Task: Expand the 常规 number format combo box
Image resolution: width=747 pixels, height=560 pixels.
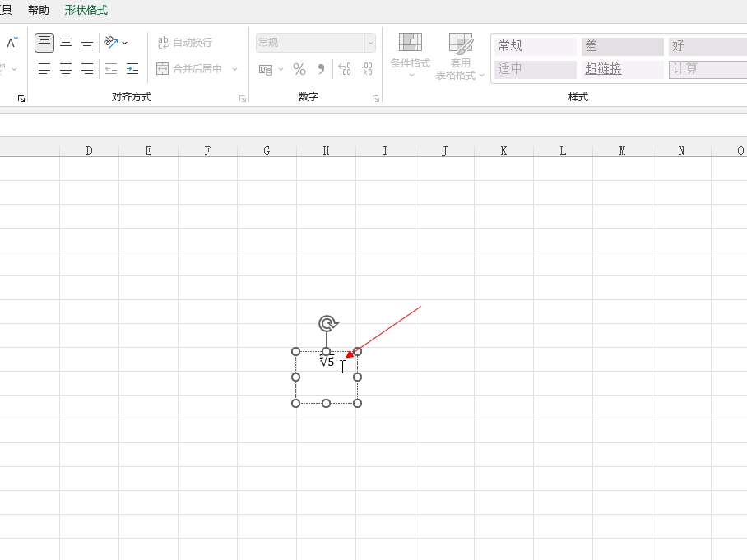Action: pos(370,43)
